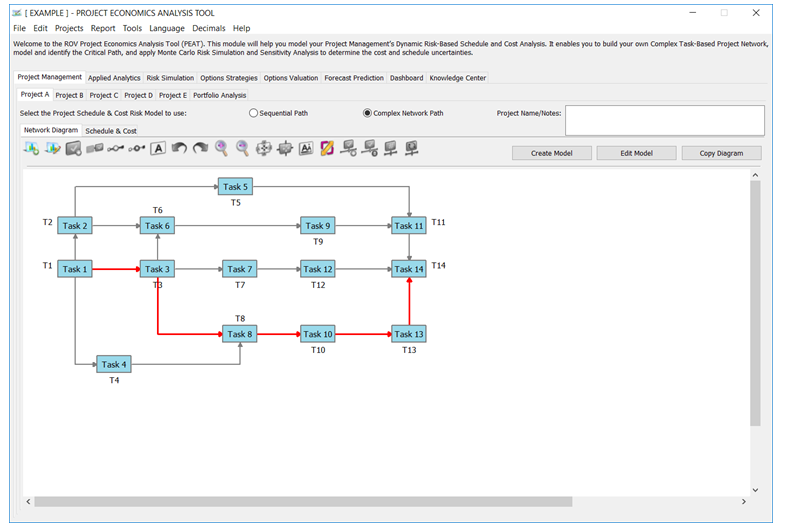Select the text label 'A' tool
Image resolution: width=785 pixels, height=530 pixels.
coord(158,148)
